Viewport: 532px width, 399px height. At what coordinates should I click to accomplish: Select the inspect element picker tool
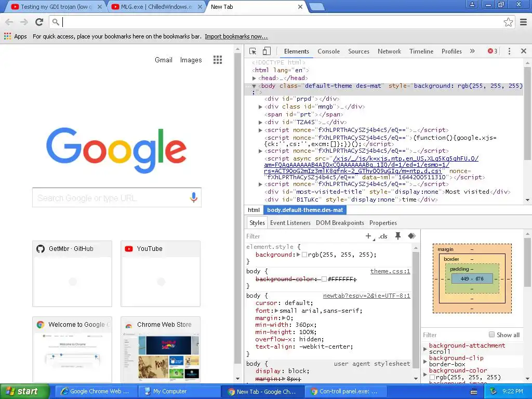(x=253, y=51)
